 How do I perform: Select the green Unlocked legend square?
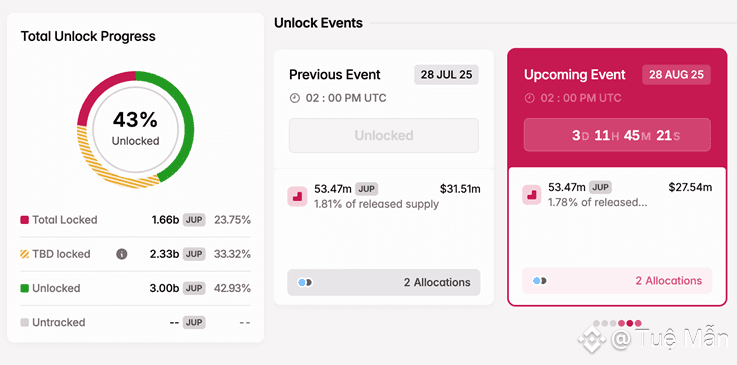click(24, 288)
